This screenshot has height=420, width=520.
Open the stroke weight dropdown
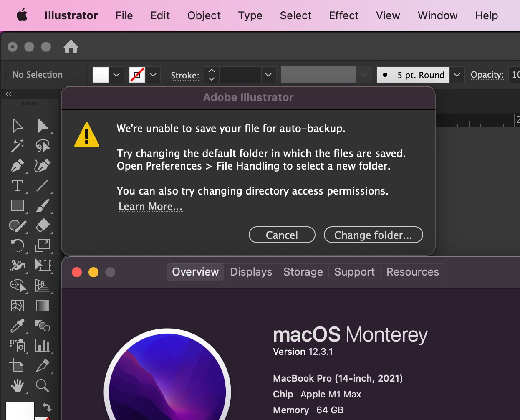coord(268,75)
